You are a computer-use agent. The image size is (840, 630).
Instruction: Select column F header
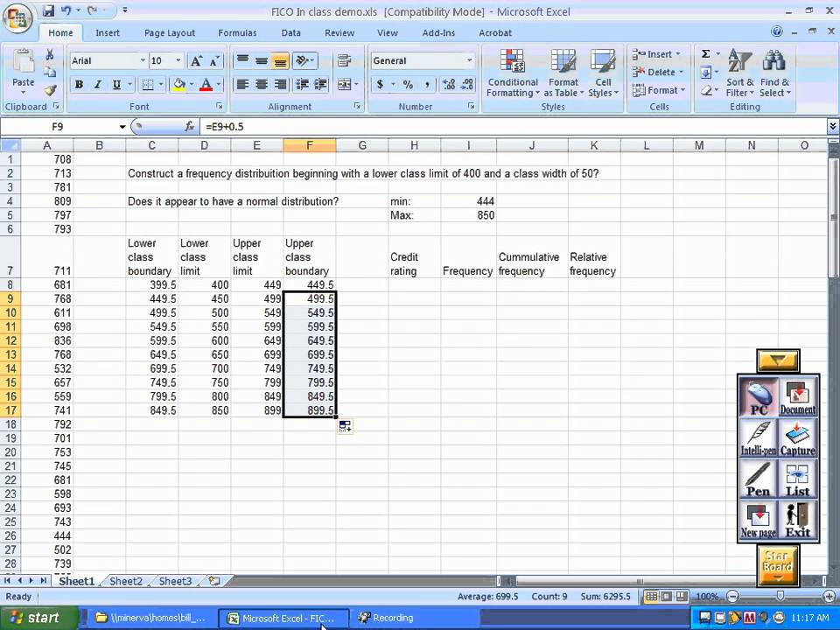click(x=310, y=145)
